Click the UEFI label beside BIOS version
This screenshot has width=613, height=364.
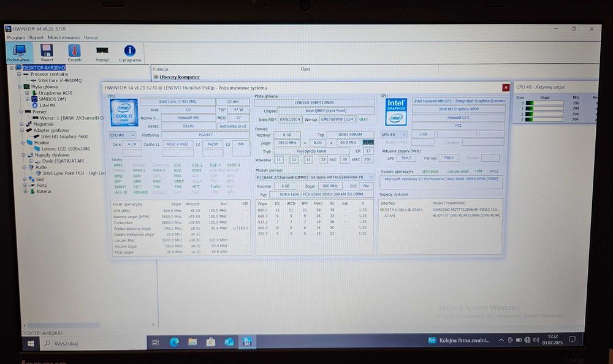(363, 119)
